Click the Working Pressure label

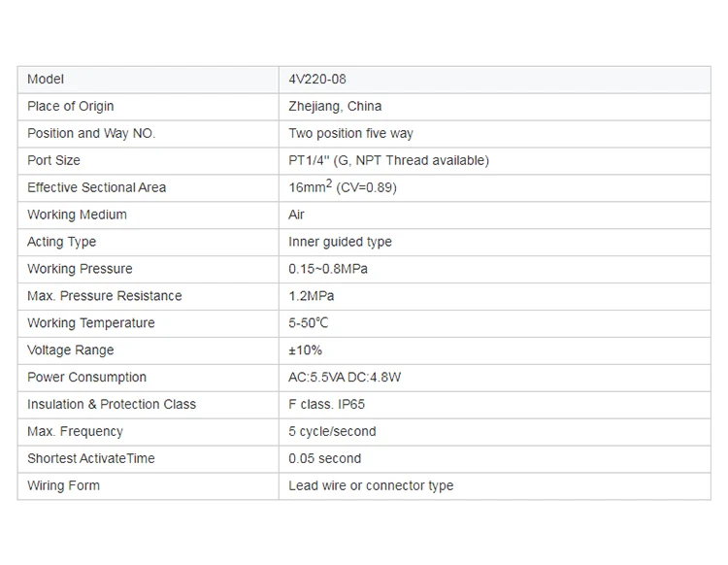click(80, 269)
